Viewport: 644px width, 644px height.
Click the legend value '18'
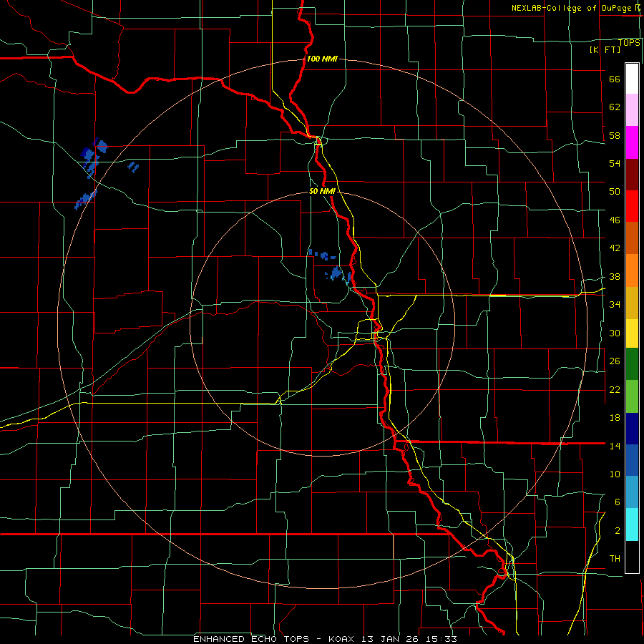pyautogui.click(x=615, y=418)
